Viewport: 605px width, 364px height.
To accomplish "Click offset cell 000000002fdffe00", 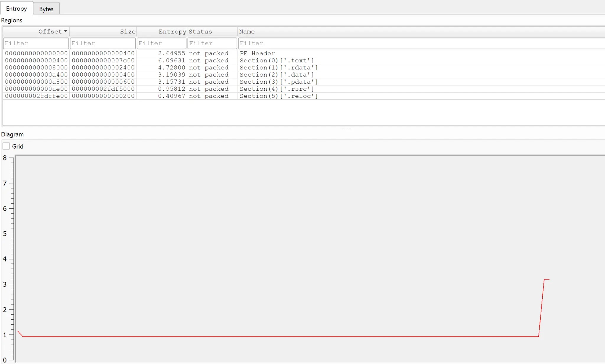I will point(36,96).
